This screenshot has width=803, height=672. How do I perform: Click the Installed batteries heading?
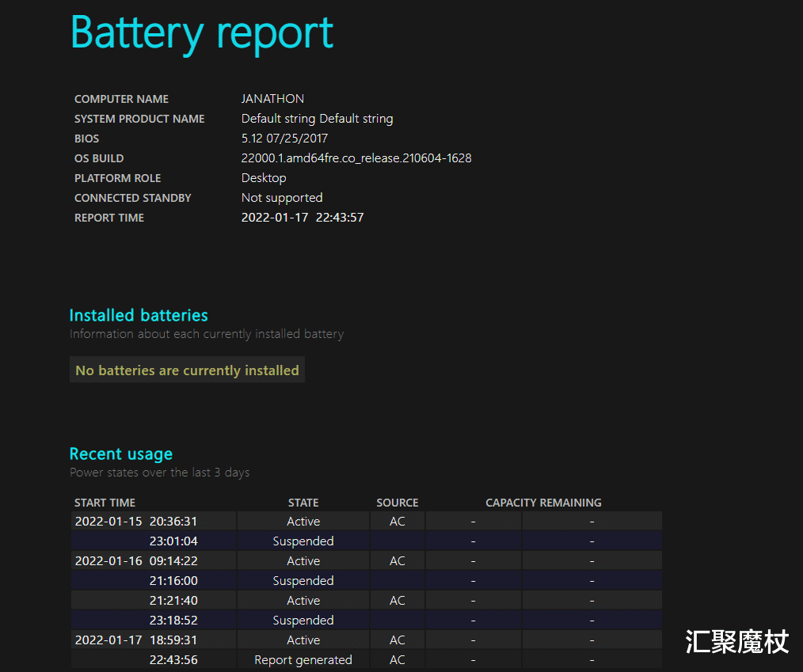(139, 315)
